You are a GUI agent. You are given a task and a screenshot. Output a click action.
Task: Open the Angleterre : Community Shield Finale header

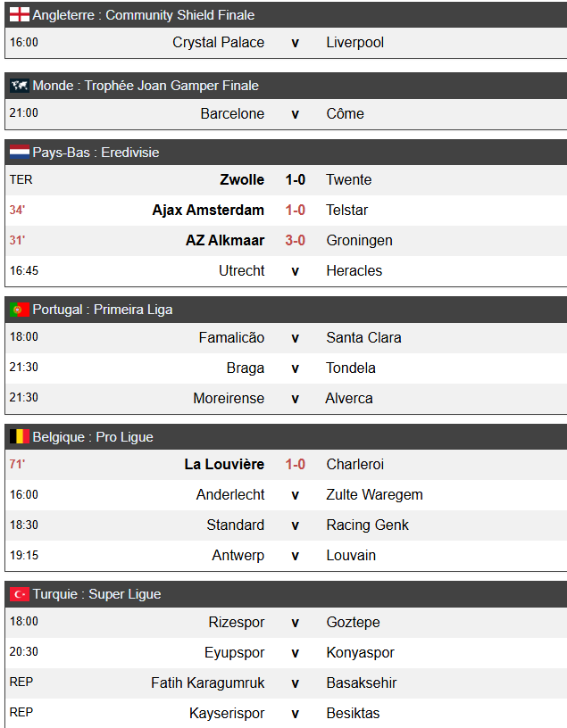[x=143, y=15]
